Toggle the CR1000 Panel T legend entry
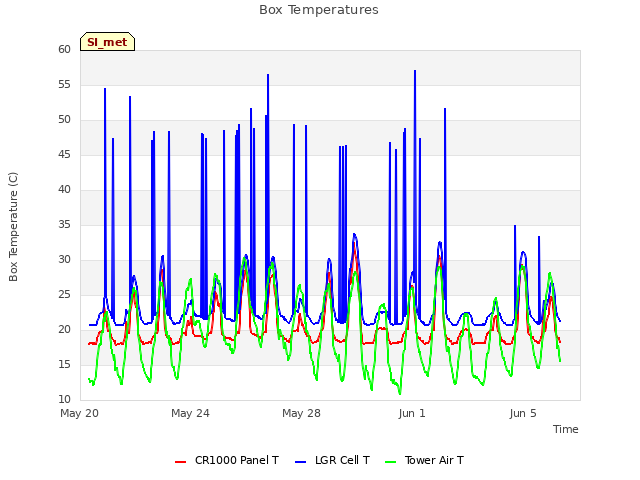 point(227,460)
